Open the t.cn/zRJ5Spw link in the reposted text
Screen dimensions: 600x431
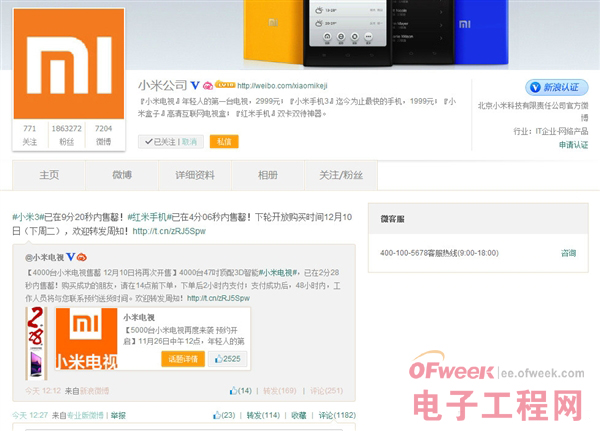218,298
